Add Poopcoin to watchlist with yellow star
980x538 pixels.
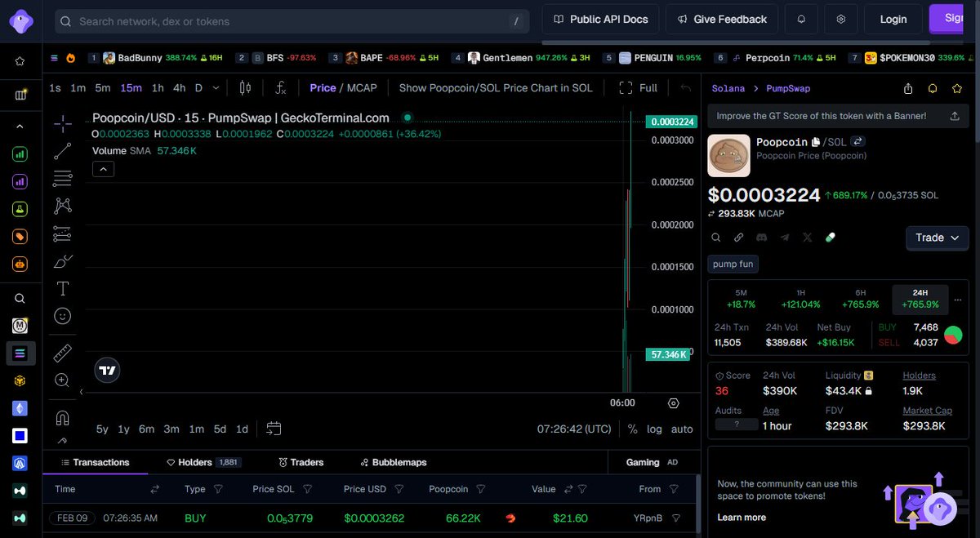956,88
